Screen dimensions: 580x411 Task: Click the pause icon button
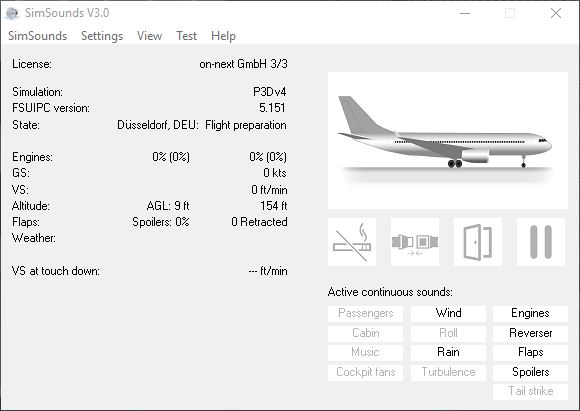[541, 242]
